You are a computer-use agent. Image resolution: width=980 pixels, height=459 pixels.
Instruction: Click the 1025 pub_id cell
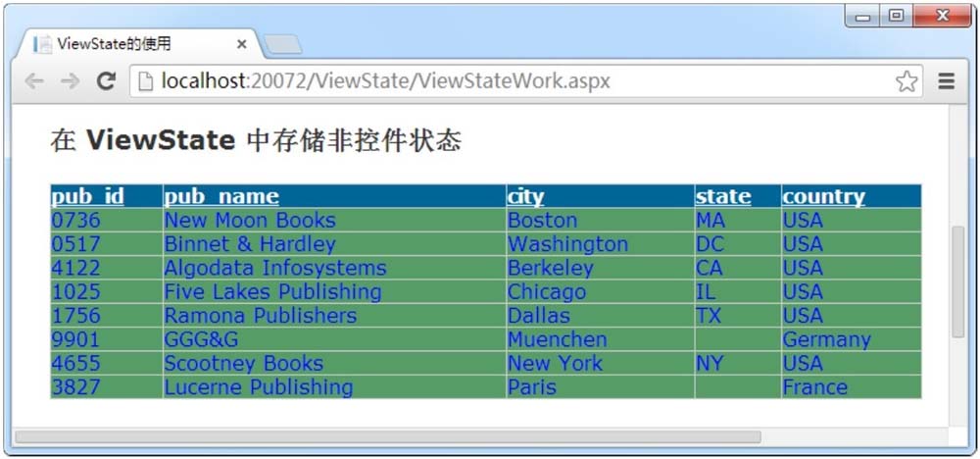point(106,291)
